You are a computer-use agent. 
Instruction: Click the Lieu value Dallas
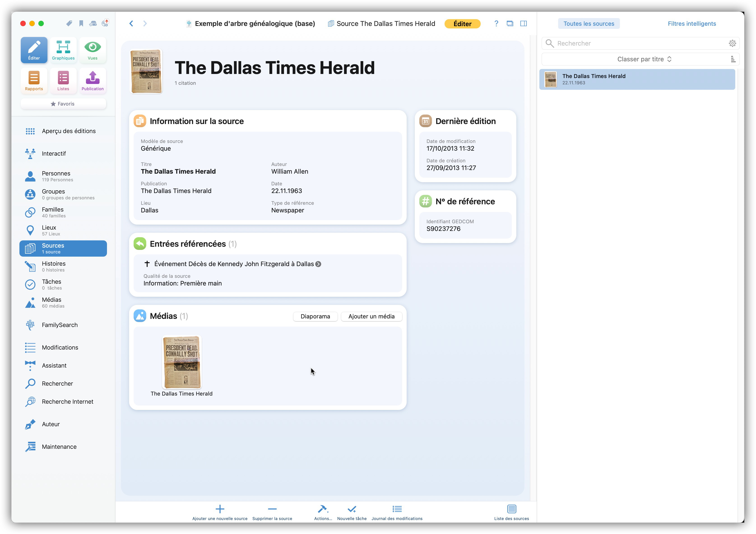[x=149, y=211]
